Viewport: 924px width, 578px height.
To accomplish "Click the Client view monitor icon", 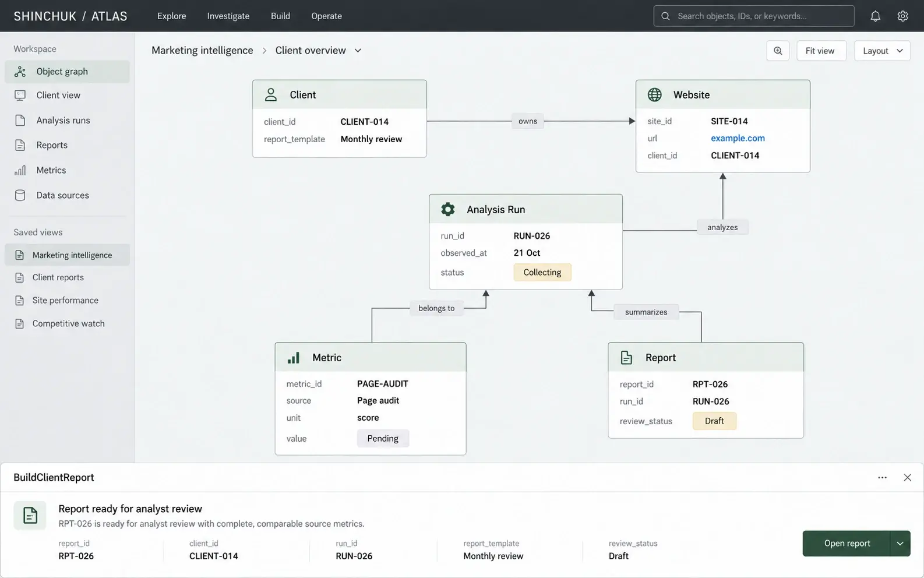I will (20, 96).
